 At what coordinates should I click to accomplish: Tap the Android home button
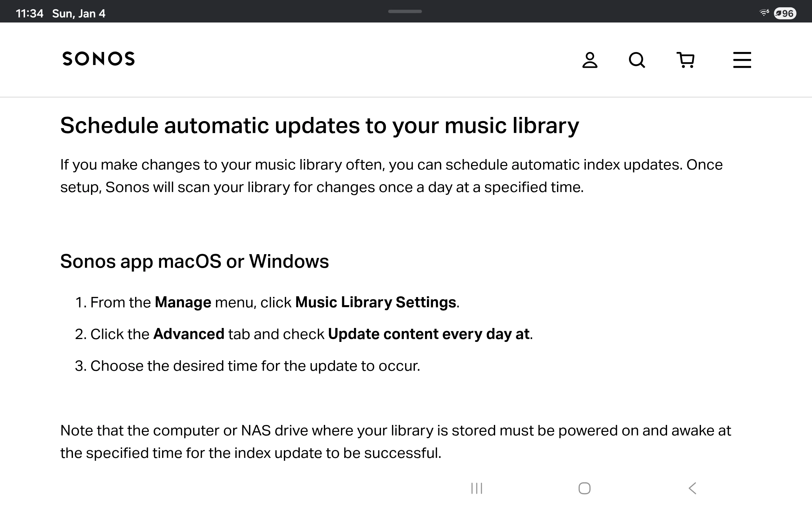[x=584, y=488]
